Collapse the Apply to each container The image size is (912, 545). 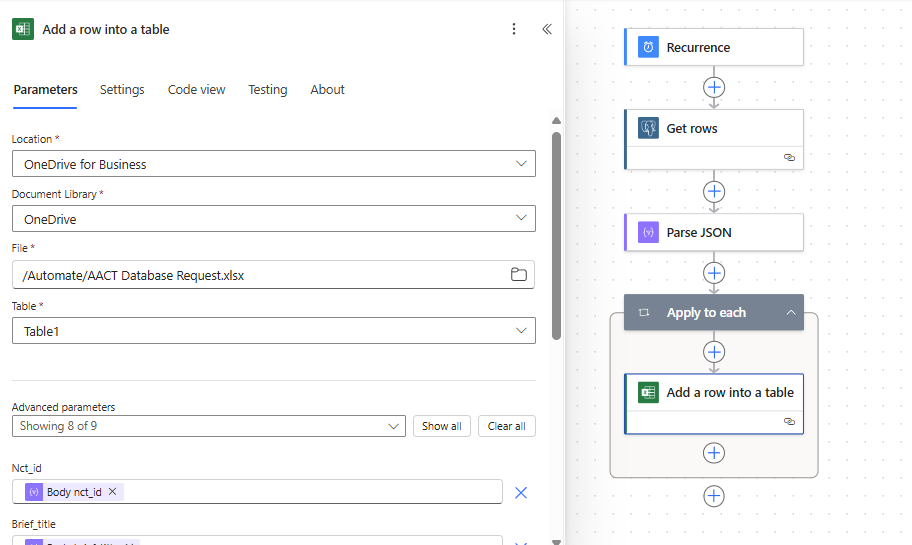[x=790, y=312]
